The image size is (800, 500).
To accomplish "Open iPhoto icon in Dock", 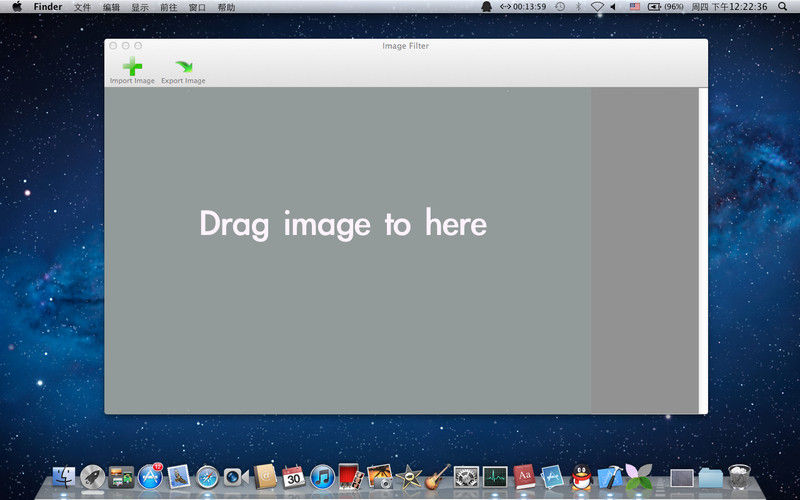I will (380, 477).
